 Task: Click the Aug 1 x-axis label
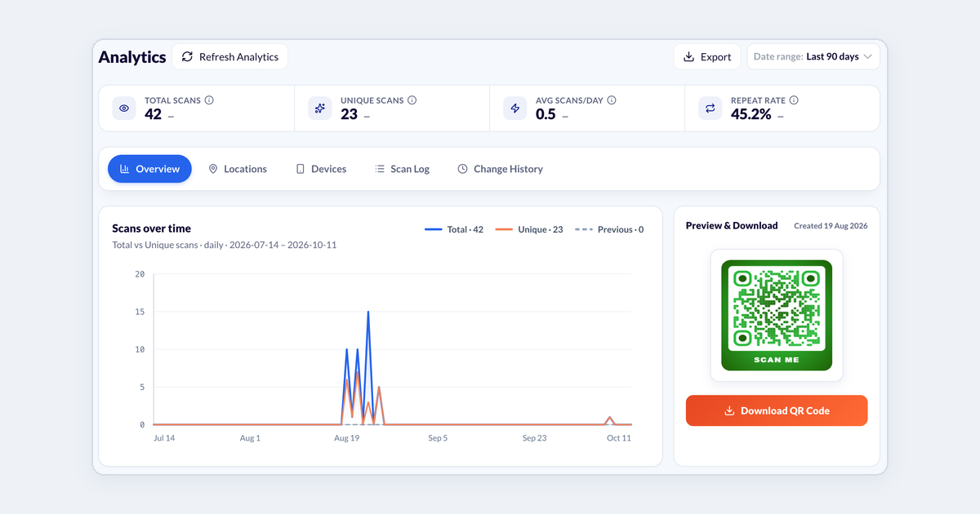250,438
